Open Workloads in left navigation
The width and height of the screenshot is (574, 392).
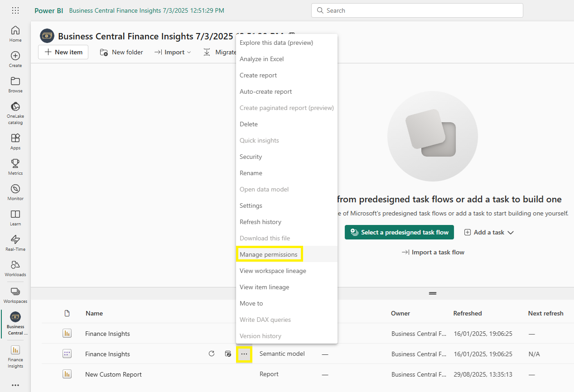pos(15,268)
